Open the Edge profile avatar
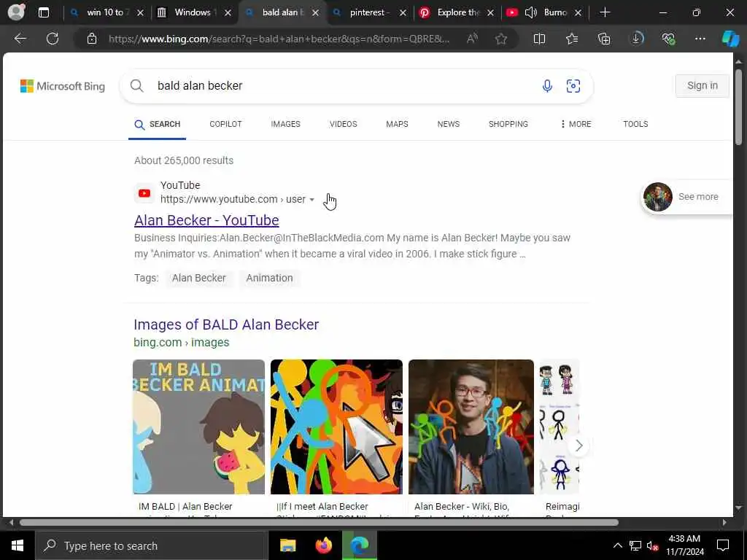 point(16,12)
